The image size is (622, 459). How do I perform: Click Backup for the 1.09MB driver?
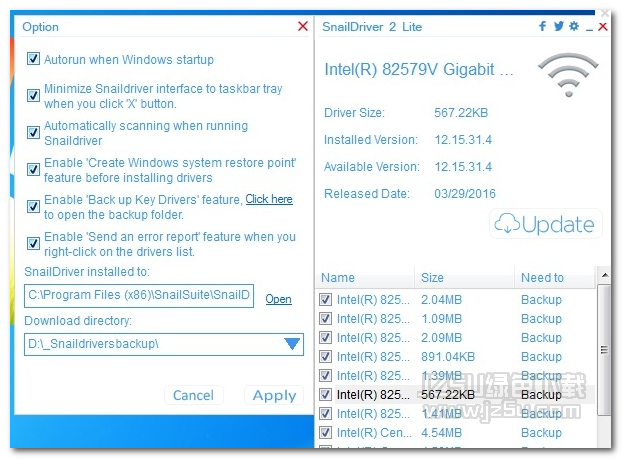(541, 319)
